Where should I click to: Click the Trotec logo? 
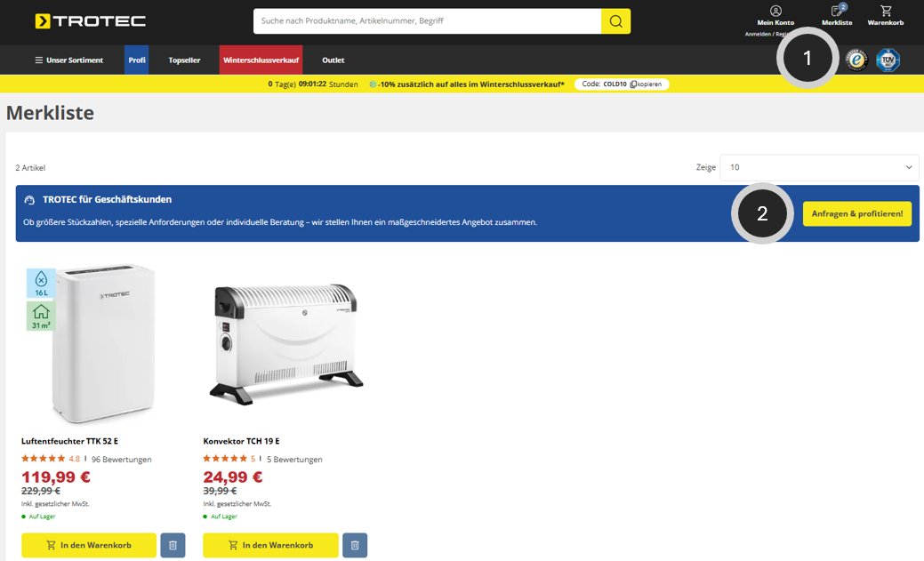click(x=90, y=21)
